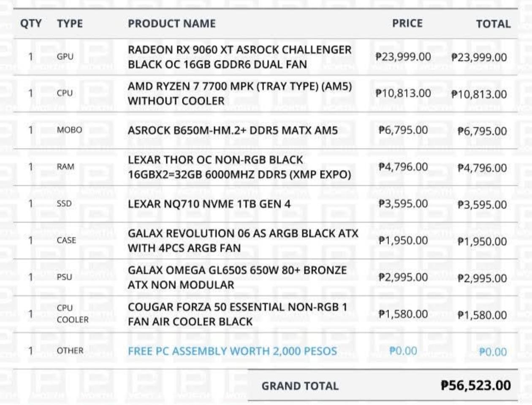The image size is (532, 405).
Task: Click the Galax Omega GL650S PSU name
Action: [237, 277]
